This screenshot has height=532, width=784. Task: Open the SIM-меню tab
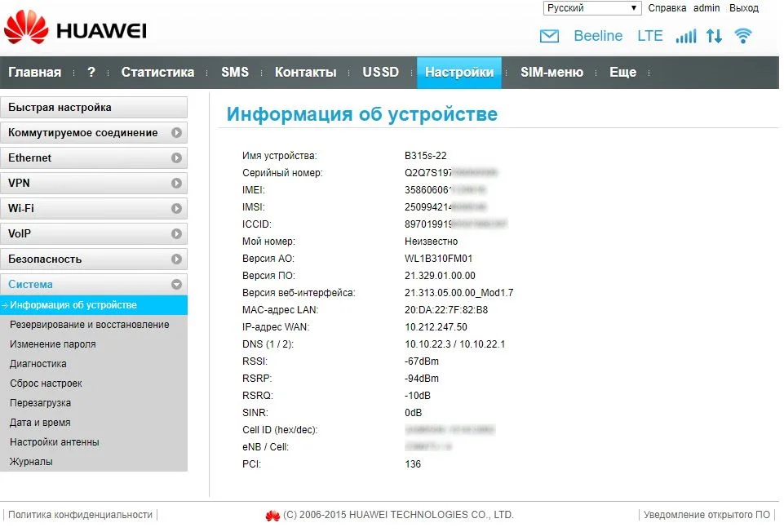coord(552,73)
